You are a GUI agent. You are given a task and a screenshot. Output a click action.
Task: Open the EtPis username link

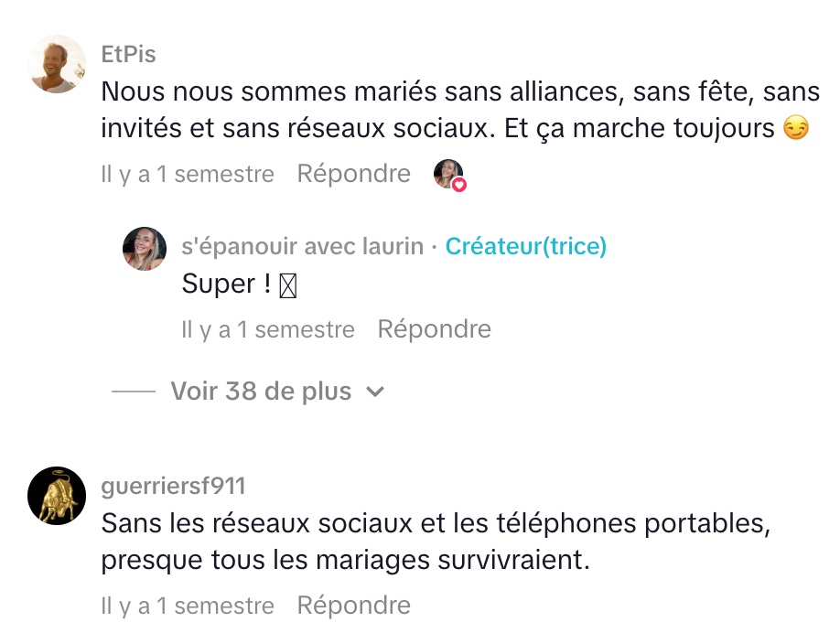pos(128,54)
